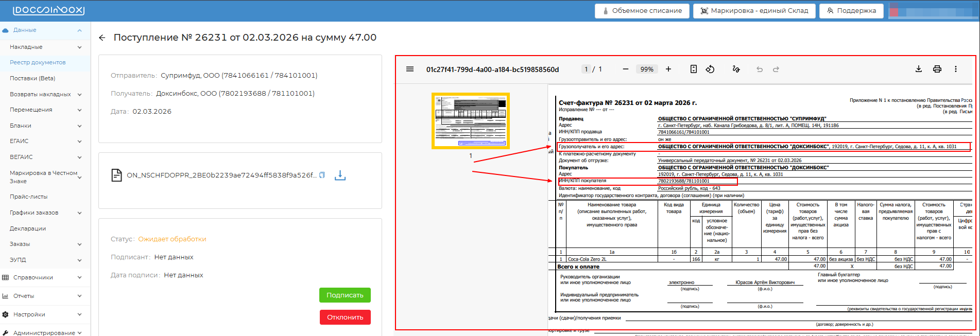Activate the draw annotation tool
Screen dimensions: 980x336
tap(736, 69)
